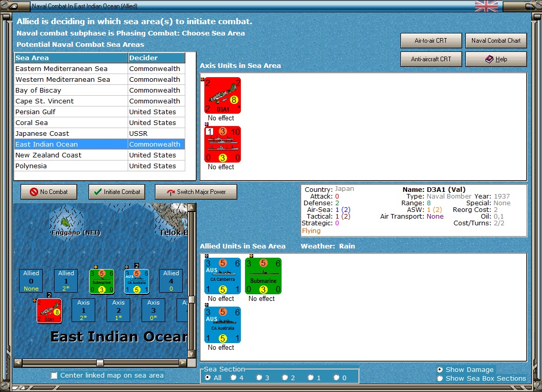The height and width of the screenshot is (392, 542).
Task: Click the Axis 1 sea box section
Action: pos(83,310)
